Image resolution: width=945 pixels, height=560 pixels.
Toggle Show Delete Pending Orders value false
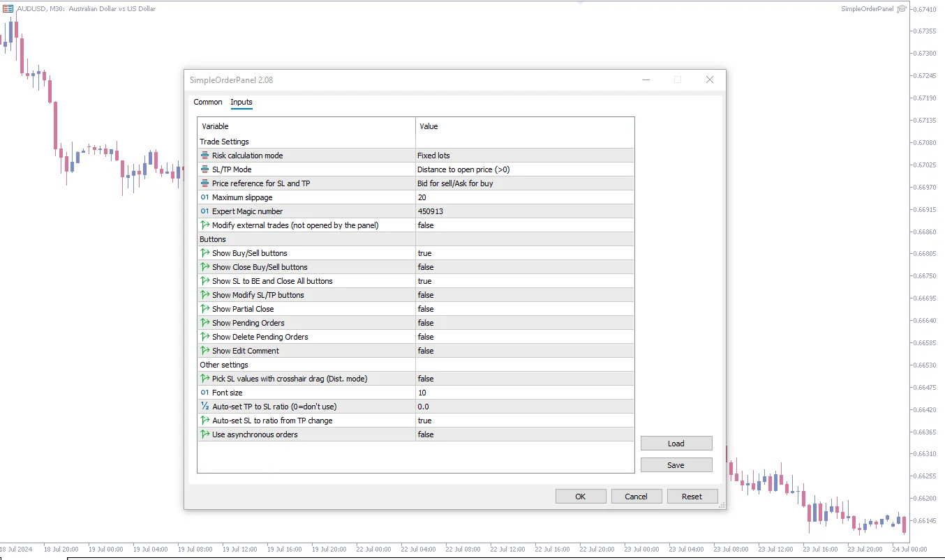[525, 337]
